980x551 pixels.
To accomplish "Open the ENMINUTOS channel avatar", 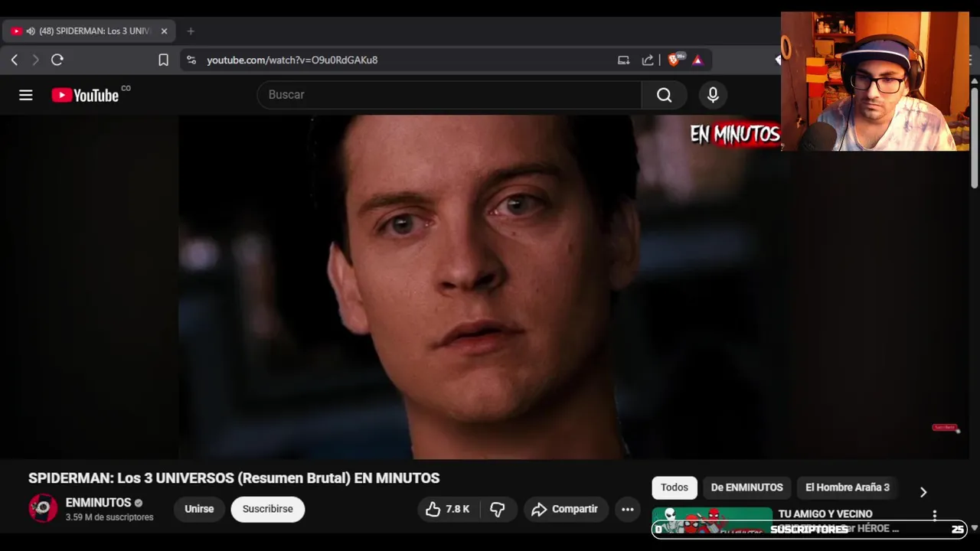I will (x=43, y=509).
